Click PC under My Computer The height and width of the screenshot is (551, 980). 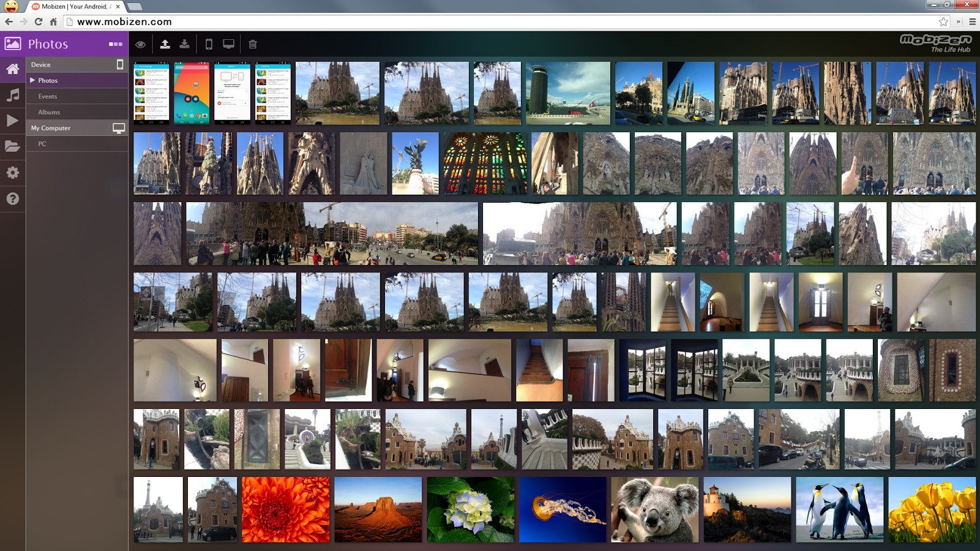(42, 144)
